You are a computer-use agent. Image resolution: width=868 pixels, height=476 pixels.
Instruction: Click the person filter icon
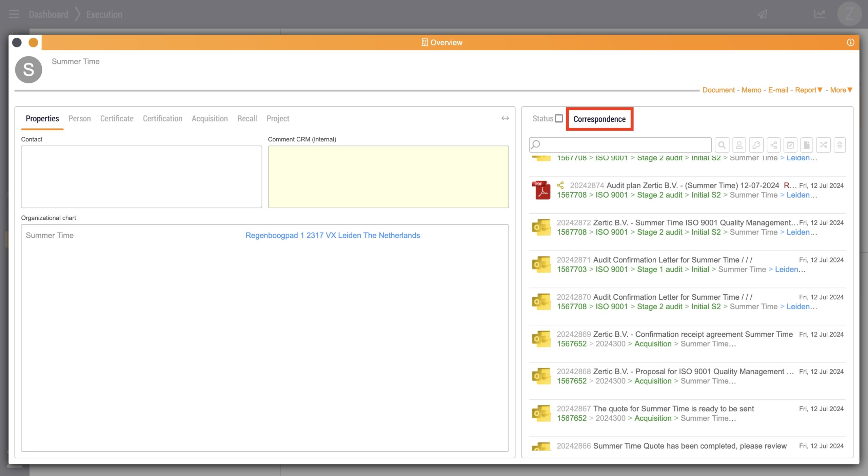[x=739, y=145]
